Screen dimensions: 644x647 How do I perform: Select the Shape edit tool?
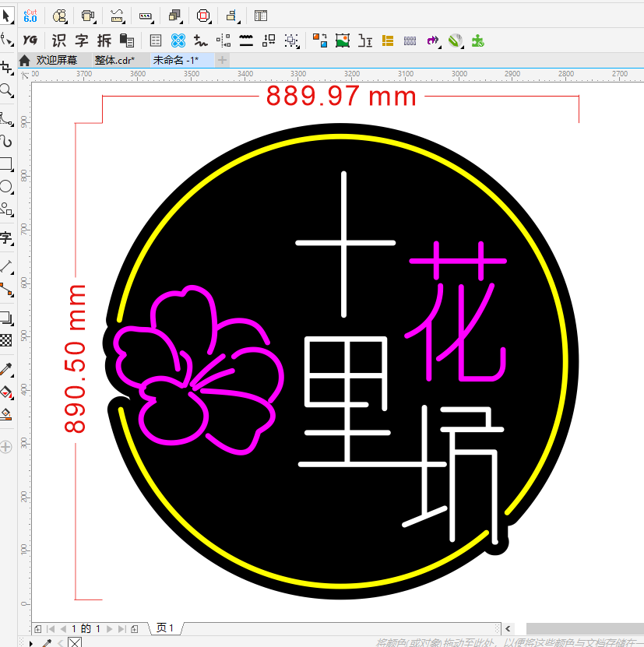6,40
